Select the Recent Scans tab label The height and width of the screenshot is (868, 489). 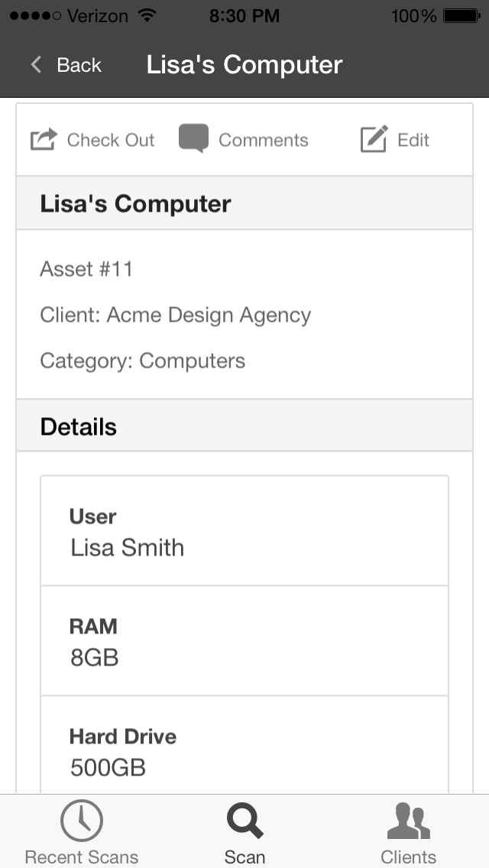tap(82, 857)
